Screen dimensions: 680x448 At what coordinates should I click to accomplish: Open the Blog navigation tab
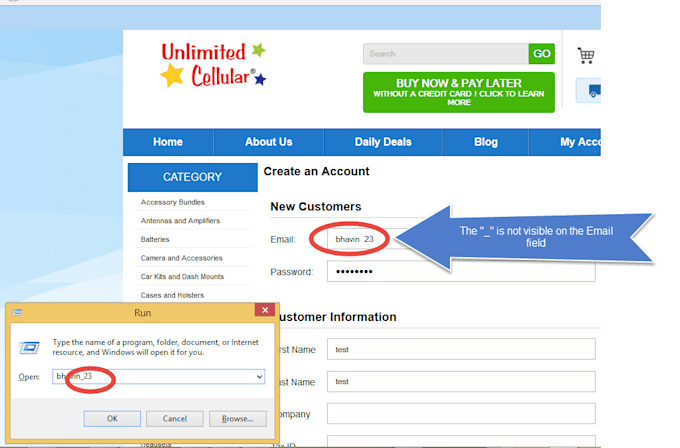pyautogui.click(x=486, y=142)
